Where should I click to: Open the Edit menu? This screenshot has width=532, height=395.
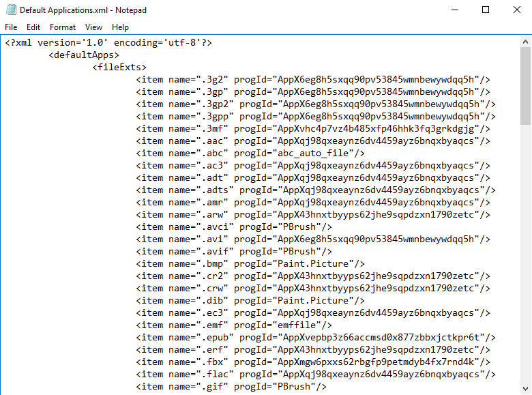click(33, 27)
